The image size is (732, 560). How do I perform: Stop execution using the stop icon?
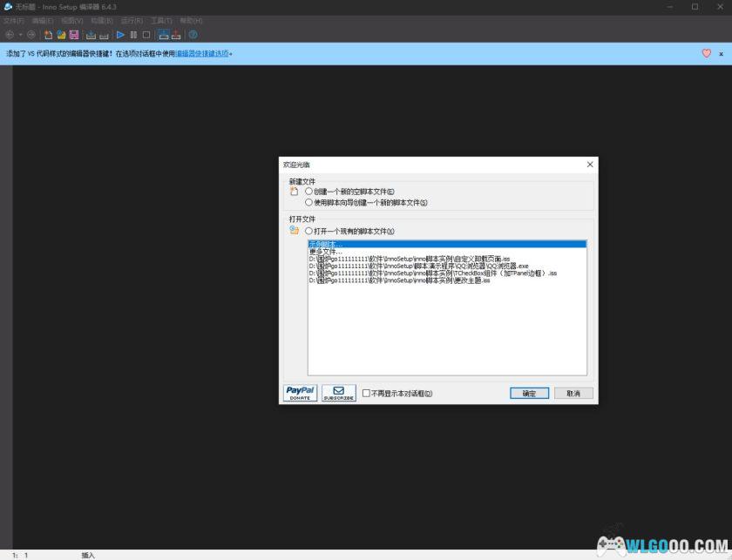146,35
